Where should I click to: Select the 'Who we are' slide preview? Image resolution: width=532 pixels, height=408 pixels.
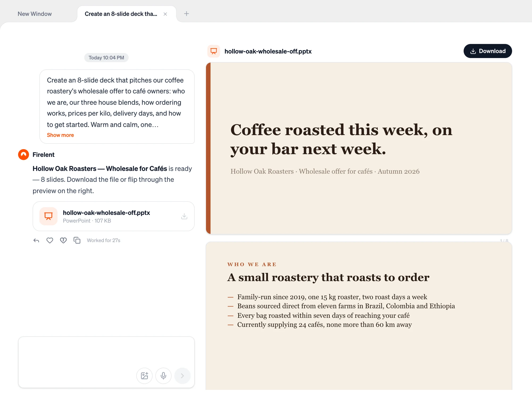(x=359, y=316)
